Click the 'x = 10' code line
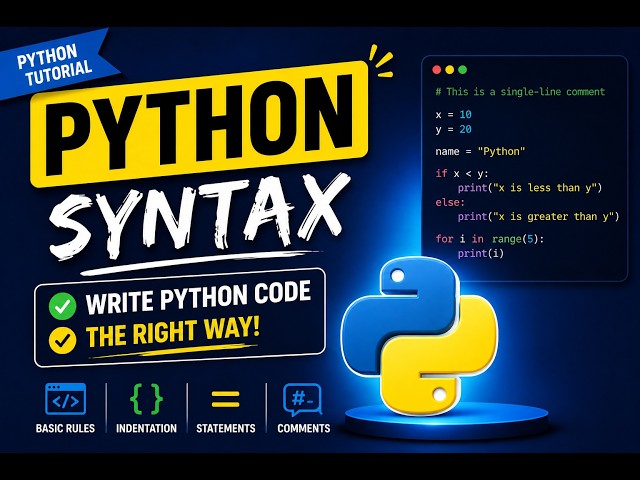 [x=453, y=114]
